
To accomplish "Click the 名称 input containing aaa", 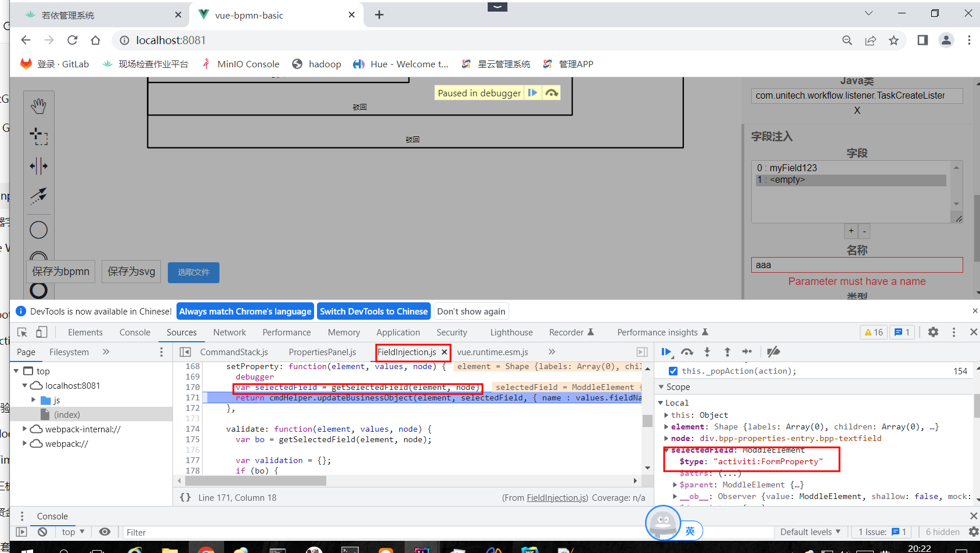I will tap(857, 265).
